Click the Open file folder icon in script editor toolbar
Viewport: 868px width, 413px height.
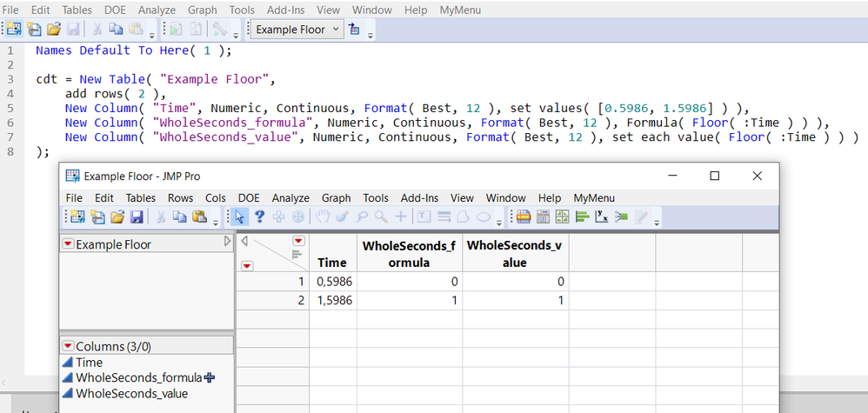[54, 30]
